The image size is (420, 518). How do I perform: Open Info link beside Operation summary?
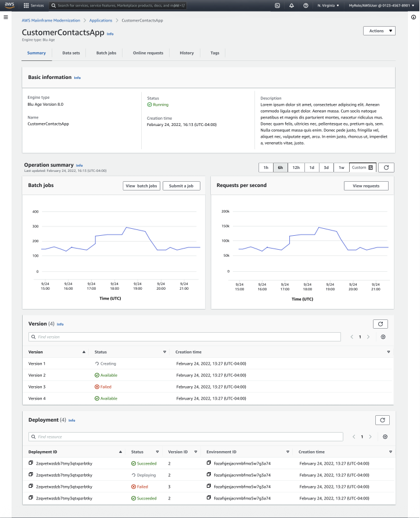coord(80,166)
